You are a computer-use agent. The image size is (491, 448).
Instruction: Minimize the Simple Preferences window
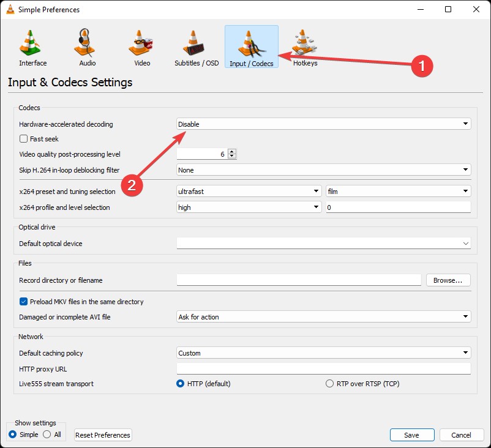(421, 9)
